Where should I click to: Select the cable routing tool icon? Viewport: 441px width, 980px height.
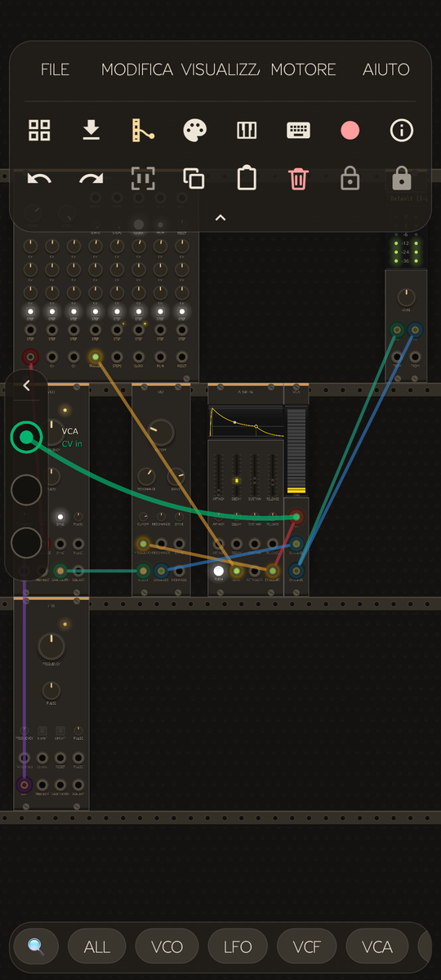tap(143, 130)
